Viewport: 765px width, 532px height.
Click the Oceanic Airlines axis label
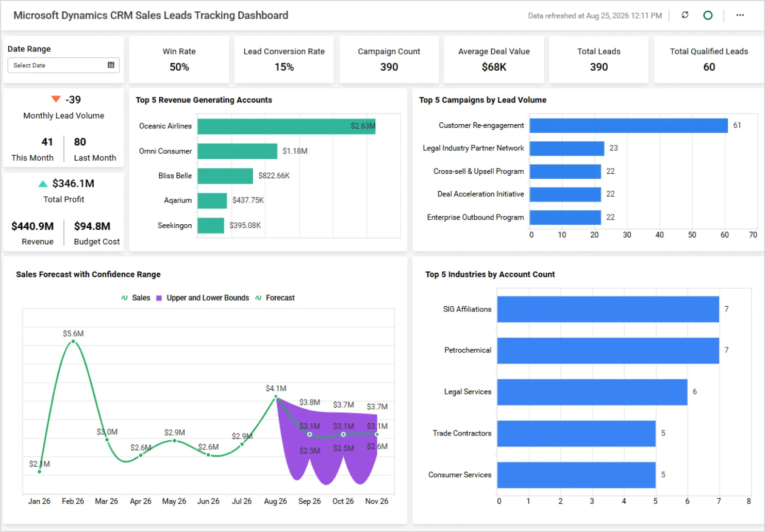[x=165, y=126]
